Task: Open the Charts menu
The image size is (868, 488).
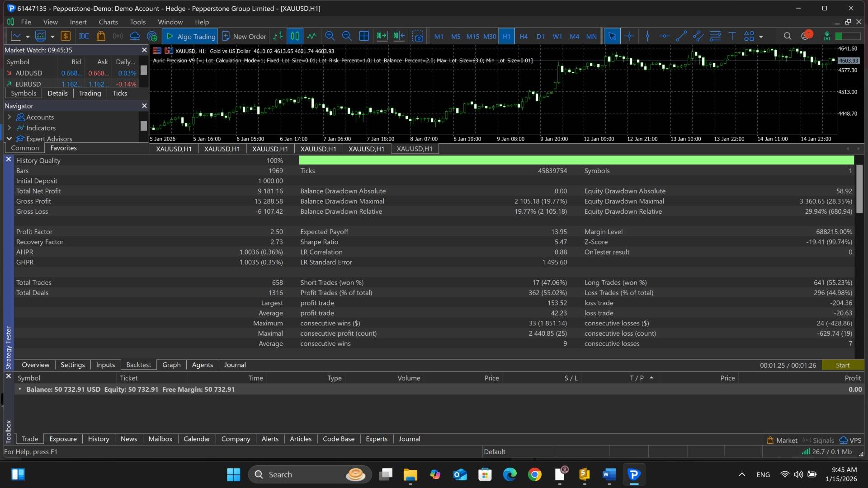Action: point(108,22)
